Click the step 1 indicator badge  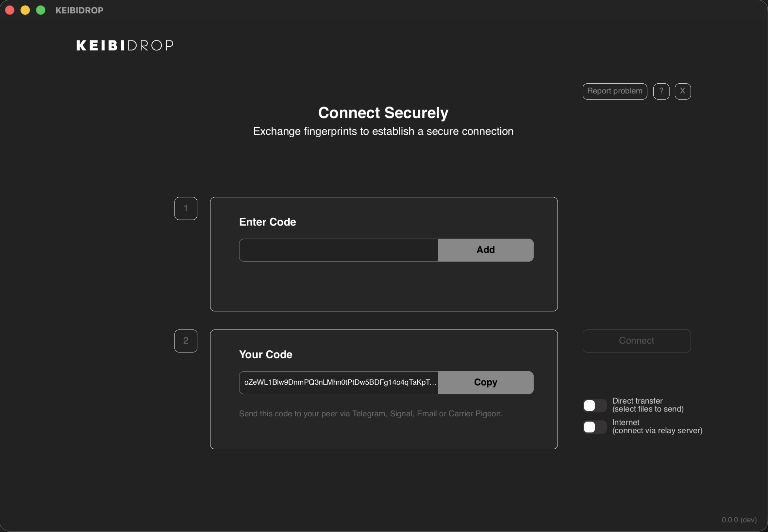(186, 208)
